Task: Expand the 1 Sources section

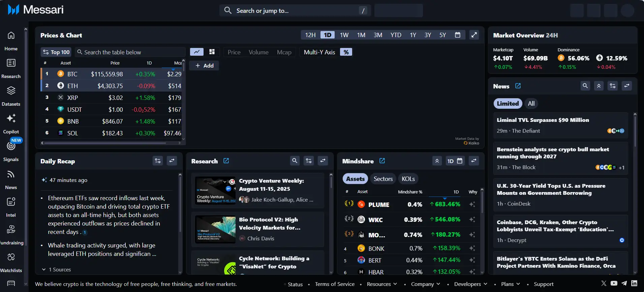Action: [56, 269]
